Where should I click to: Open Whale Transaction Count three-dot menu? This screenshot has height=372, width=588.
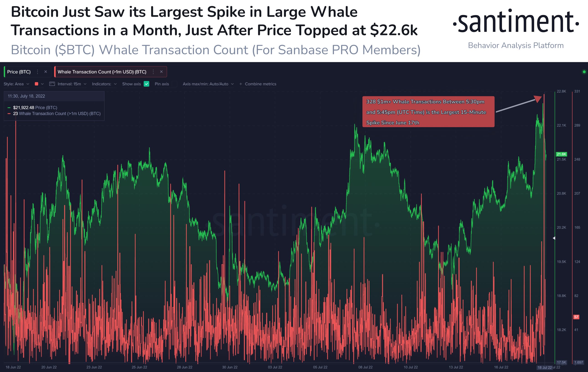153,72
